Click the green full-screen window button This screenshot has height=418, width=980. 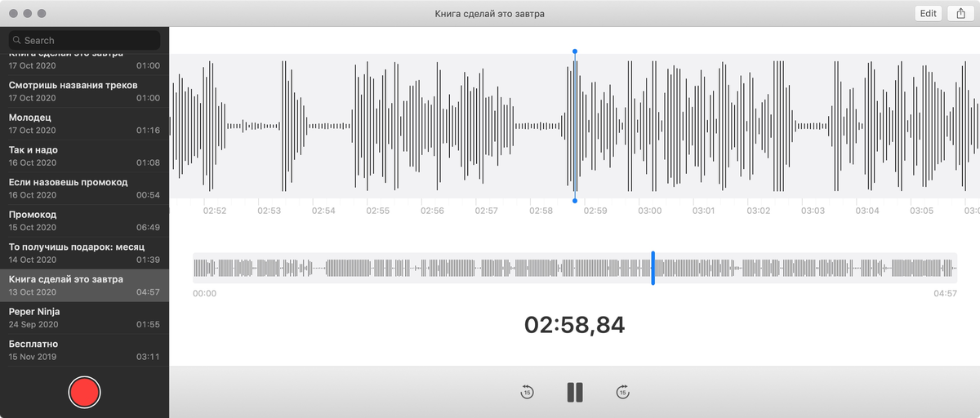click(42, 14)
